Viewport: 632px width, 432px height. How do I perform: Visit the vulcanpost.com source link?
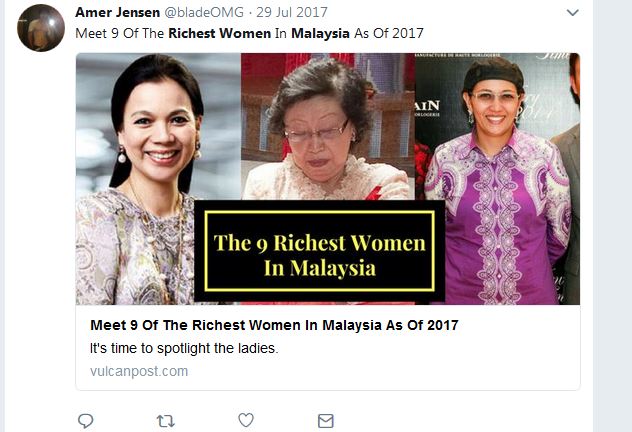click(139, 371)
